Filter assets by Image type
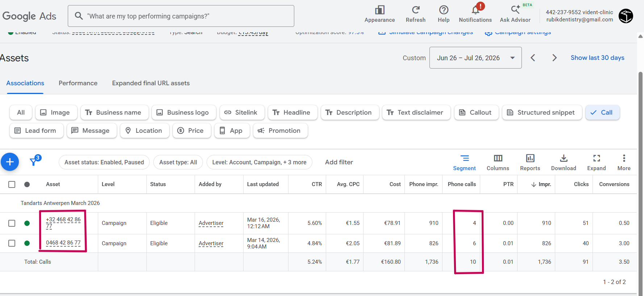The width and height of the screenshot is (644, 296). tap(56, 112)
